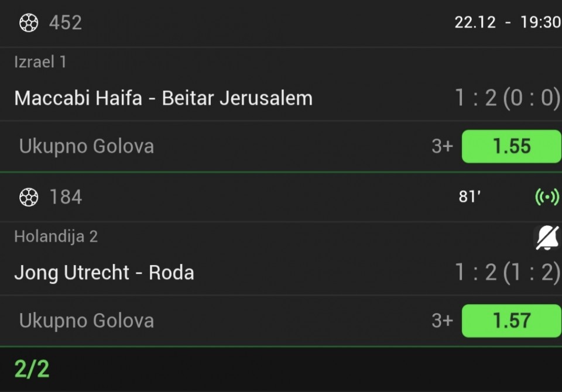
Task: Open the live broadcast signal icon
Action: (547, 198)
